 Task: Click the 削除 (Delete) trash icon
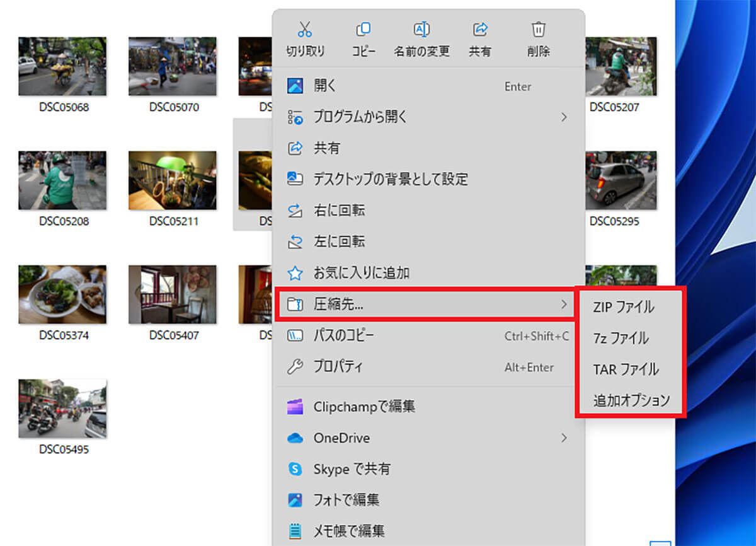click(x=538, y=30)
